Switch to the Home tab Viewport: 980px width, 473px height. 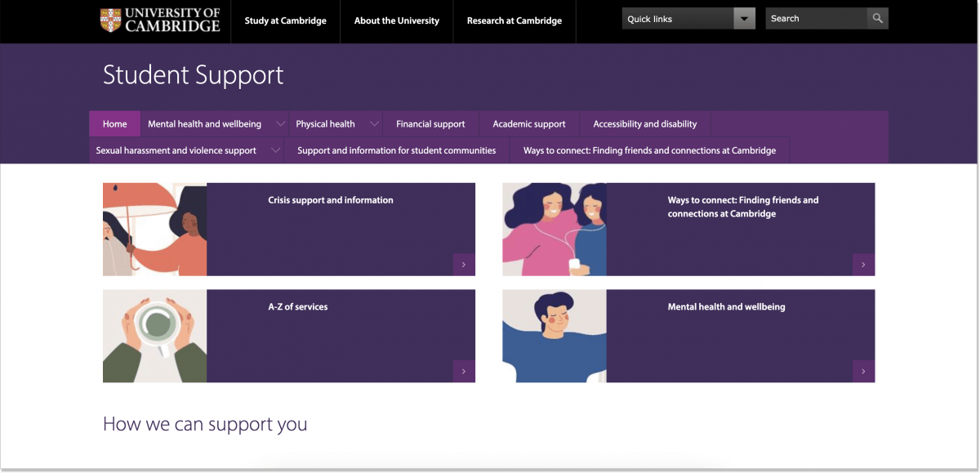click(x=114, y=123)
